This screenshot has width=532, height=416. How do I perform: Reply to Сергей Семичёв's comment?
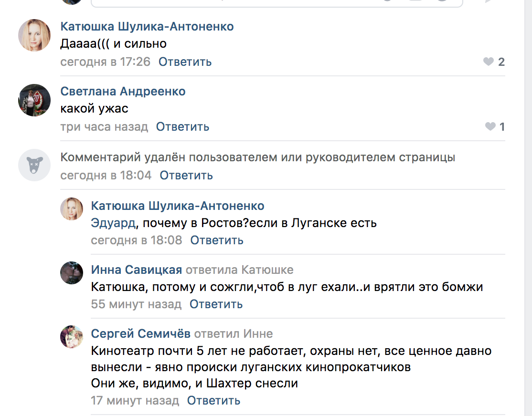coord(214,400)
